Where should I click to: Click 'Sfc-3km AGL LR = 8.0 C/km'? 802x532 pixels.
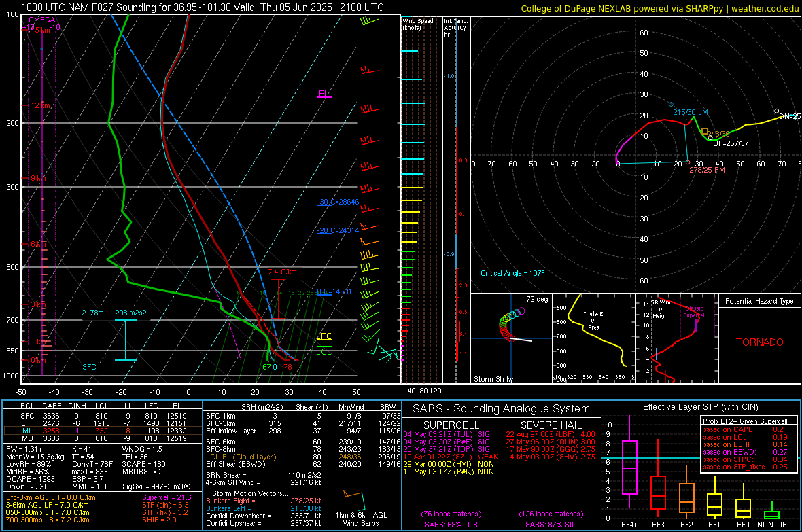tap(51, 497)
